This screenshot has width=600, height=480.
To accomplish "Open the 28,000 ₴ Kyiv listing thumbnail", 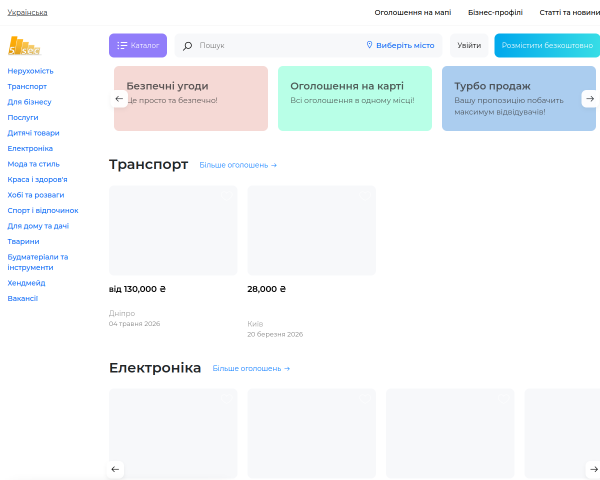I will point(311,230).
